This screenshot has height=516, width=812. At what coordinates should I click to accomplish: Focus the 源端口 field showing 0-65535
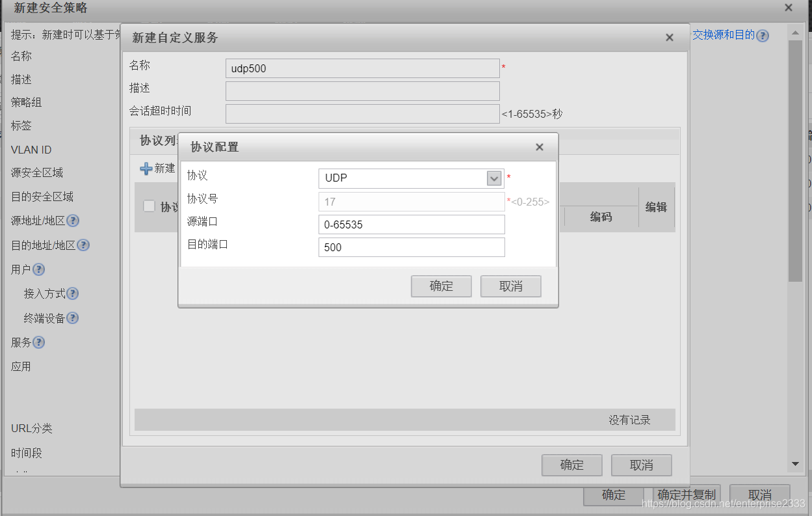pyautogui.click(x=412, y=224)
